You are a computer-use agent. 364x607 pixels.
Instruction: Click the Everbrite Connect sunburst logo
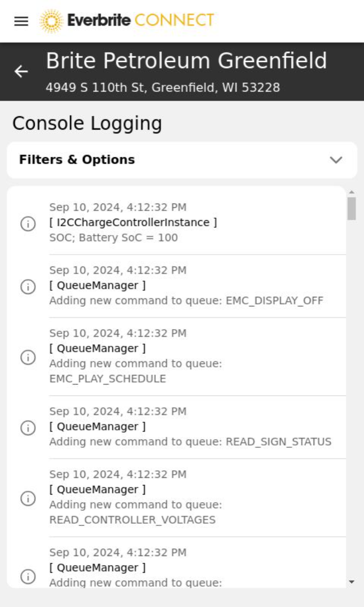point(51,21)
